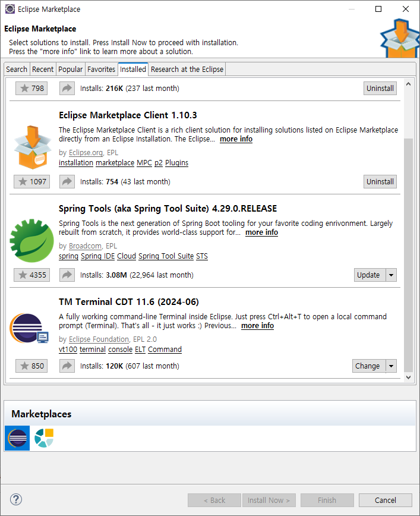Open the help question mark icon

16,499
